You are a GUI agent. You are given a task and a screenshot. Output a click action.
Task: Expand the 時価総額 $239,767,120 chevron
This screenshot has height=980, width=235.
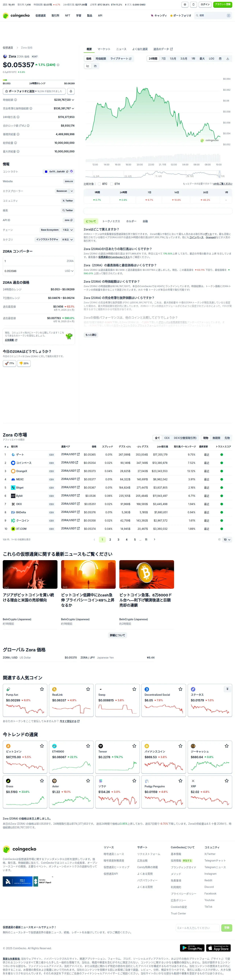point(73,100)
